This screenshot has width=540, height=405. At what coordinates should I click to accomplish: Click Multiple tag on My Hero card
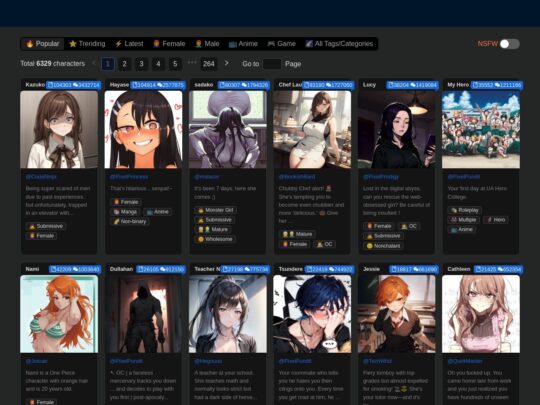[x=464, y=220]
